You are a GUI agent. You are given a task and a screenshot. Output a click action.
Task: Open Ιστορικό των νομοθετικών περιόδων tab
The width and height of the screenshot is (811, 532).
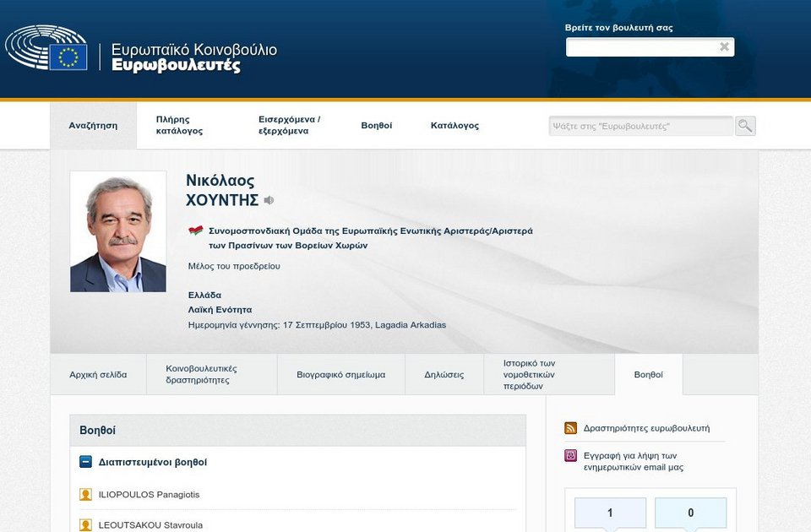(x=549, y=374)
